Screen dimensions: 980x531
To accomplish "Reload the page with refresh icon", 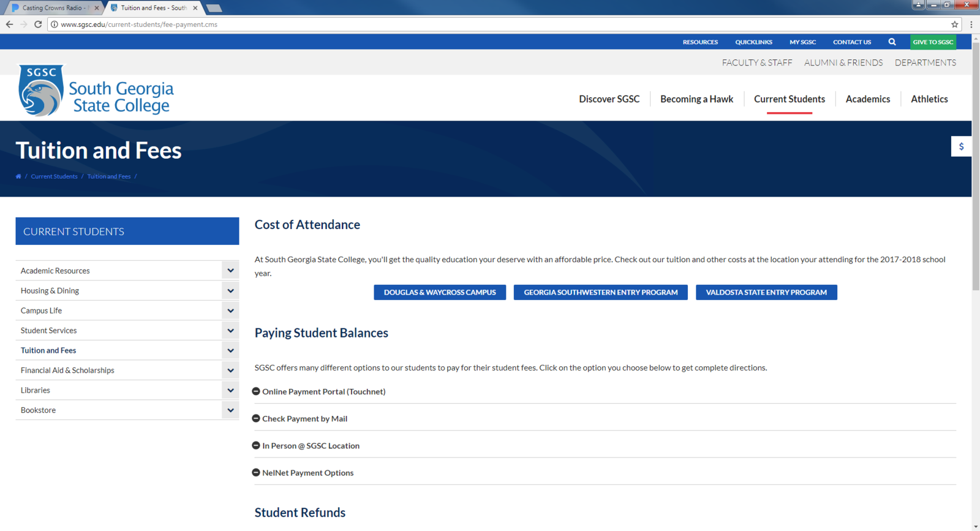I will 38,24.
